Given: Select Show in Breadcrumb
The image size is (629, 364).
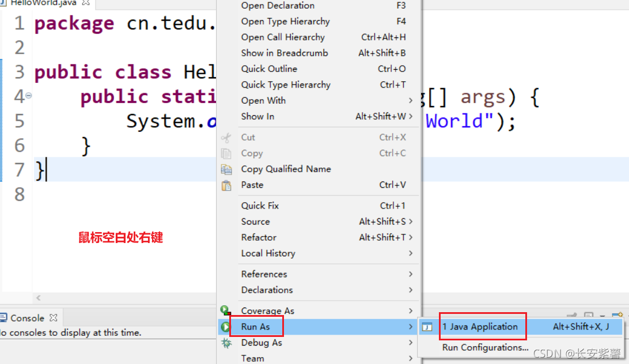Looking at the screenshot, I should click(319, 53).
